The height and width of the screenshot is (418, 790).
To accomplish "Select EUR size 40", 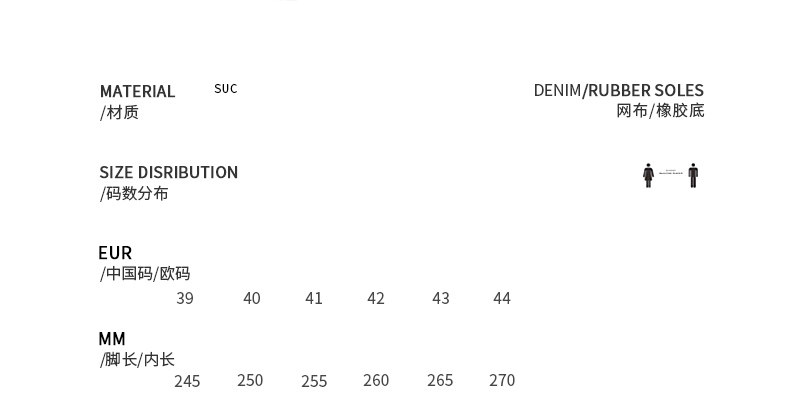I will click(x=251, y=298).
